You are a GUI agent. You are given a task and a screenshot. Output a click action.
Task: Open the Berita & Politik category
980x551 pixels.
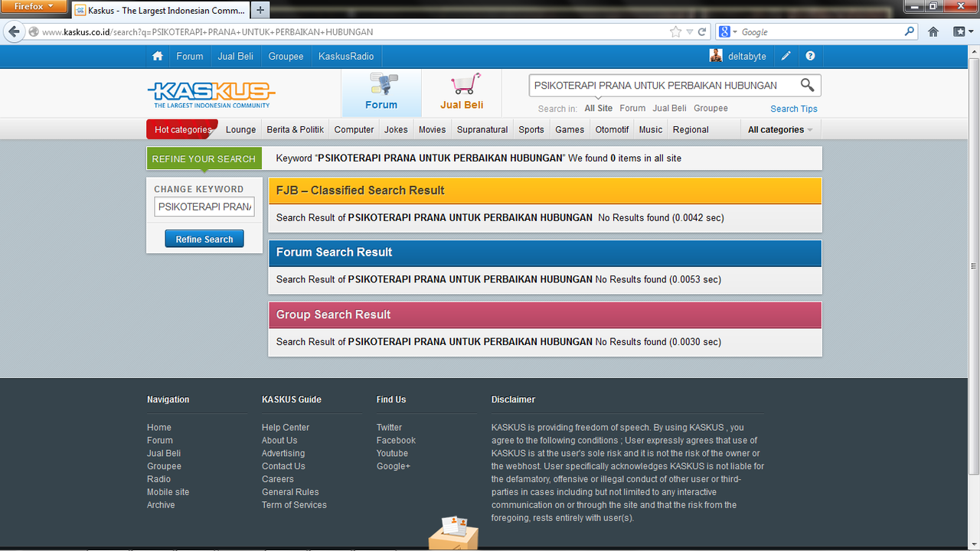coord(296,129)
